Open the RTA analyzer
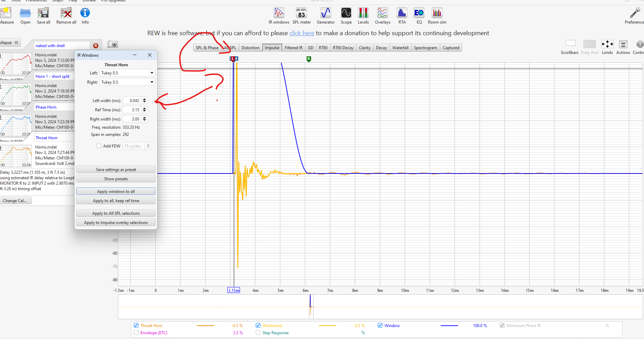This screenshot has height=339, width=644. [x=402, y=13]
